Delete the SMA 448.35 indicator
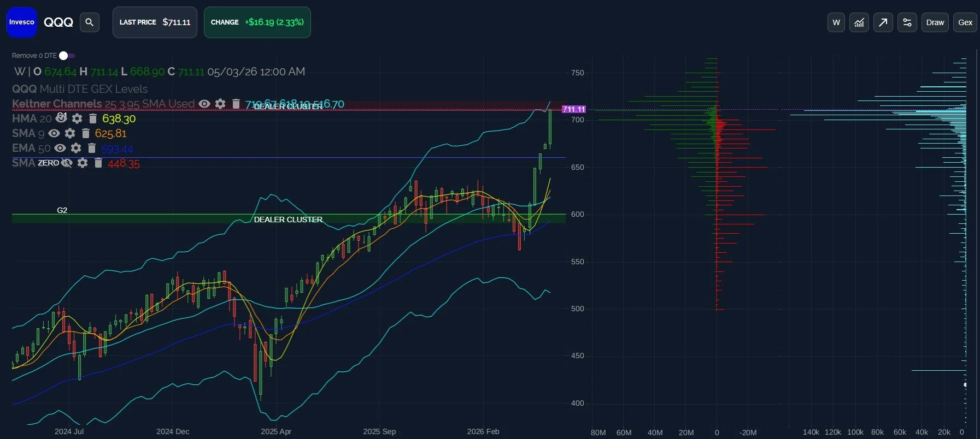Screen dimensions: 980x439 pos(98,163)
